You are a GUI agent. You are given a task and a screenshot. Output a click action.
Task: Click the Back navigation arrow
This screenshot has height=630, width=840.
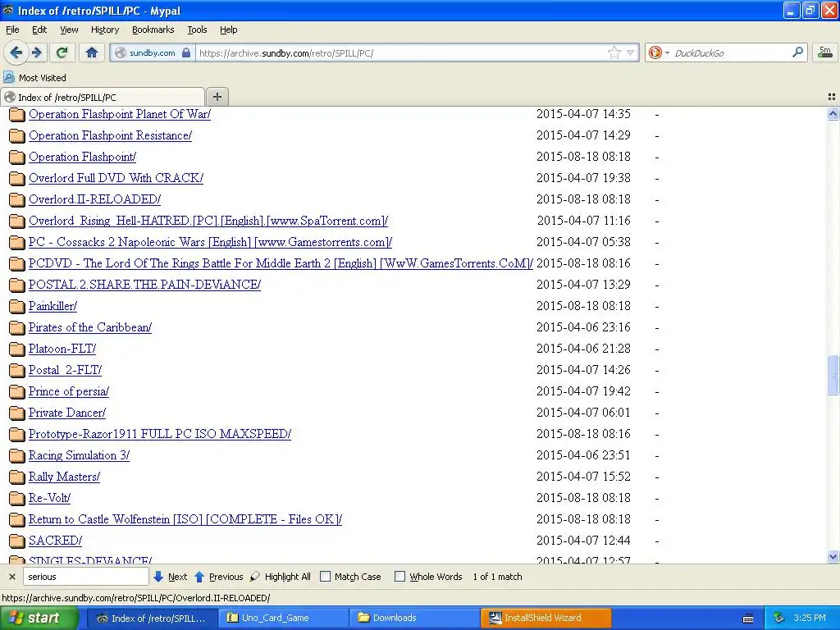tap(16, 52)
